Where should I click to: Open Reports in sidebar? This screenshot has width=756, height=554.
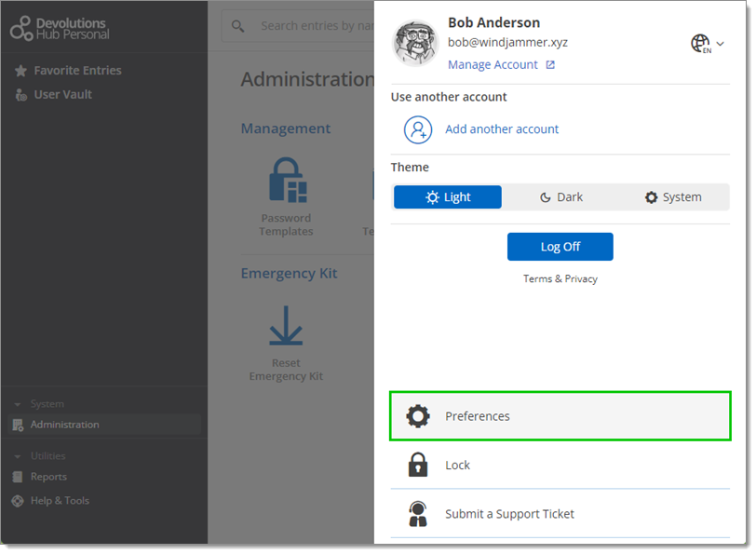(48, 477)
